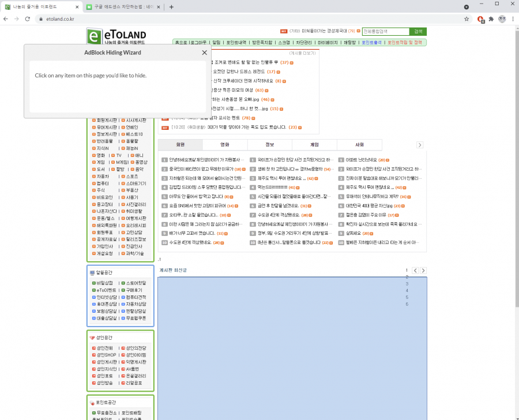Viewport: 519px width, 420px height.
Task: Click the orange icon beside 스마트기기
Action: coord(123,183)
